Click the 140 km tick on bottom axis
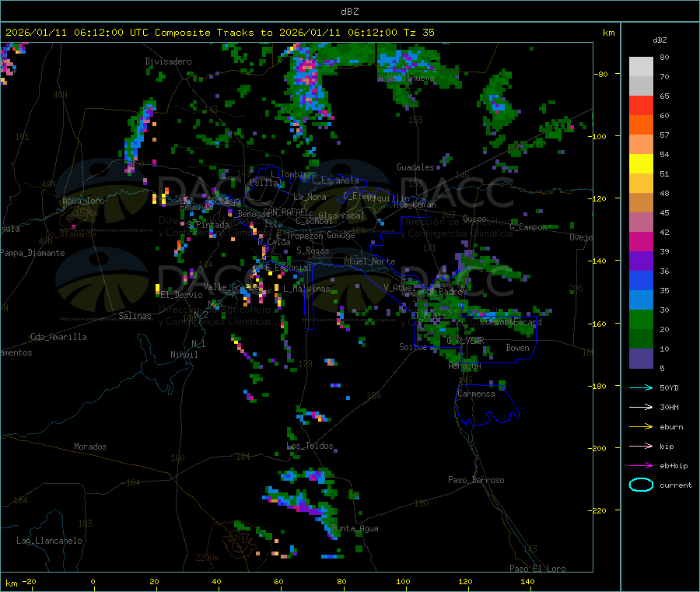Image resolution: width=700 pixels, height=592 pixels. point(527,581)
